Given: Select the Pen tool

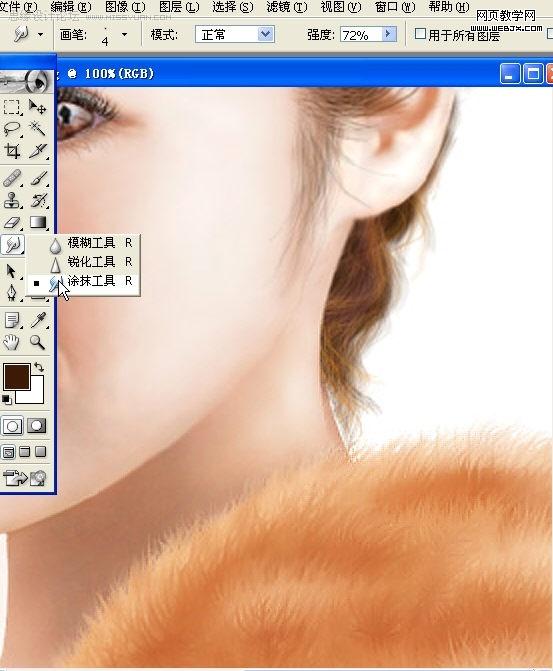Looking at the screenshot, I should (x=12, y=293).
